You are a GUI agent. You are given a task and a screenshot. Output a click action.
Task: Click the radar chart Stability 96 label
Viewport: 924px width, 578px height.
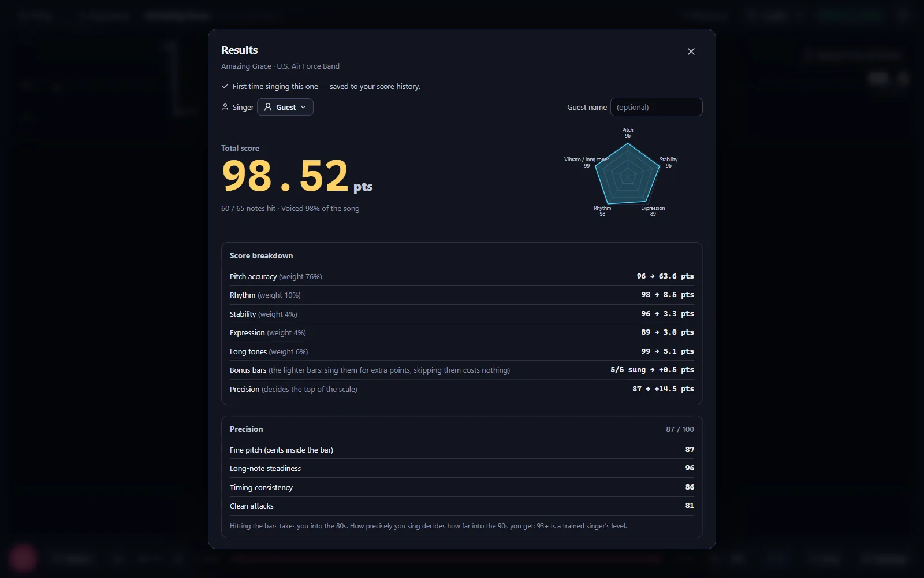669,162
